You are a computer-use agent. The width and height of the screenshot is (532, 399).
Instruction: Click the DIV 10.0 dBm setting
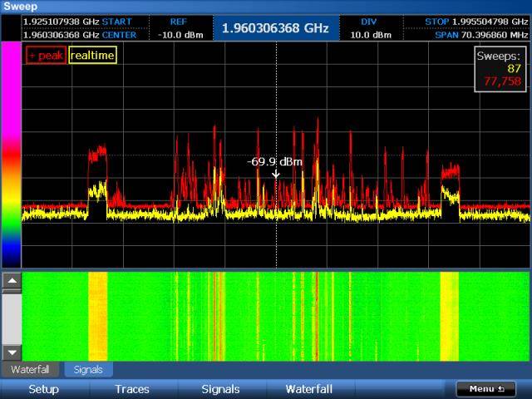[x=369, y=28]
